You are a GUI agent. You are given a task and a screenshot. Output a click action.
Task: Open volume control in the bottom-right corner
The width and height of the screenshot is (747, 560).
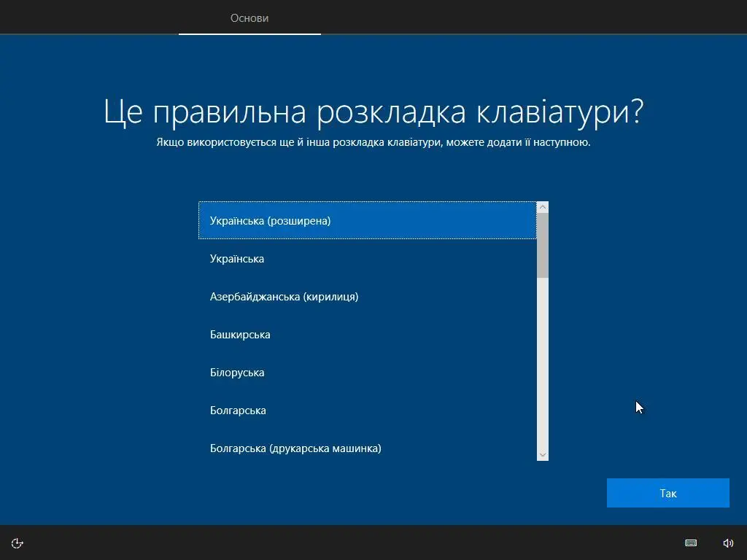[x=728, y=542]
